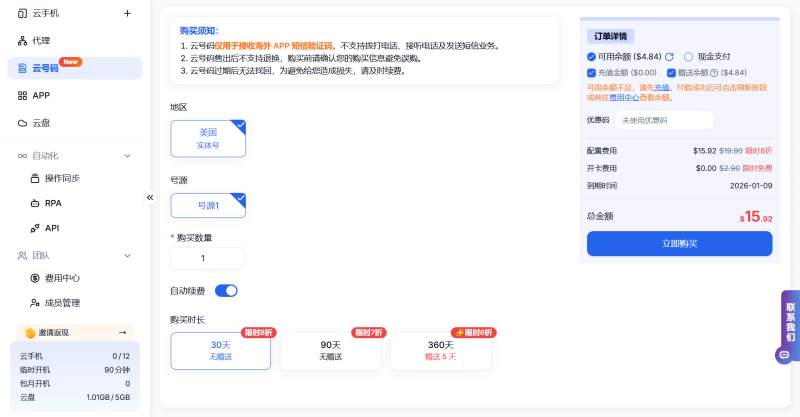Uncheck the 充值金额 checkbox

pos(592,72)
